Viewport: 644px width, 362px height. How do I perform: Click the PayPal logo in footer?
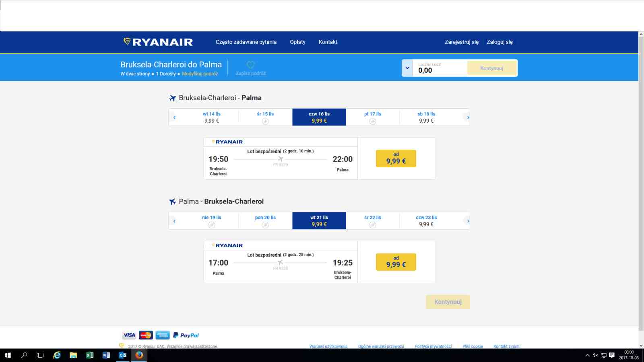[x=186, y=335]
